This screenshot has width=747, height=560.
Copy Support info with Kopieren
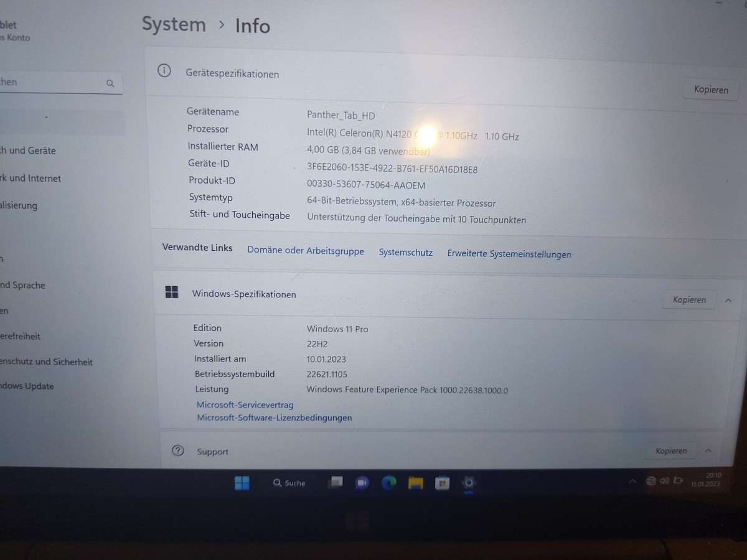point(671,451)
